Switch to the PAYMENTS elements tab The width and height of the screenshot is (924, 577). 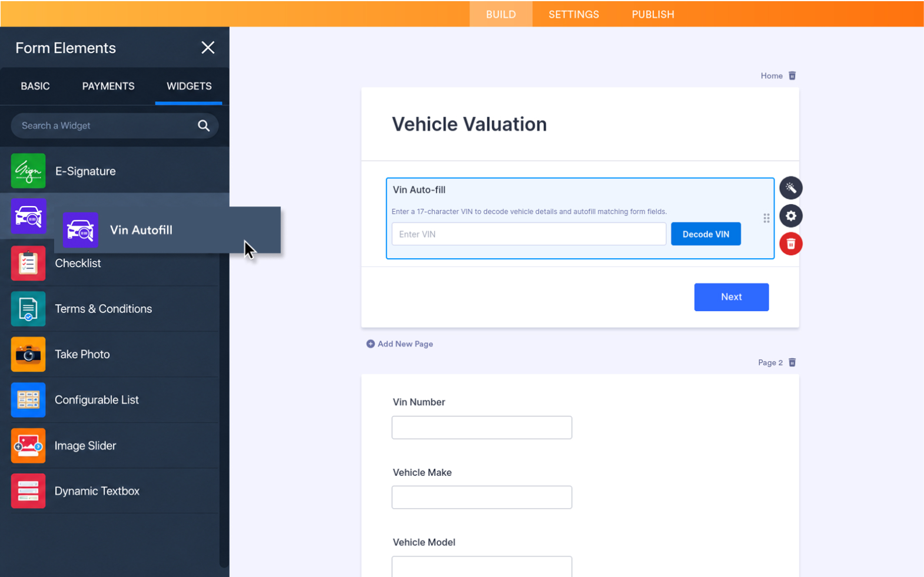[108, 86]
